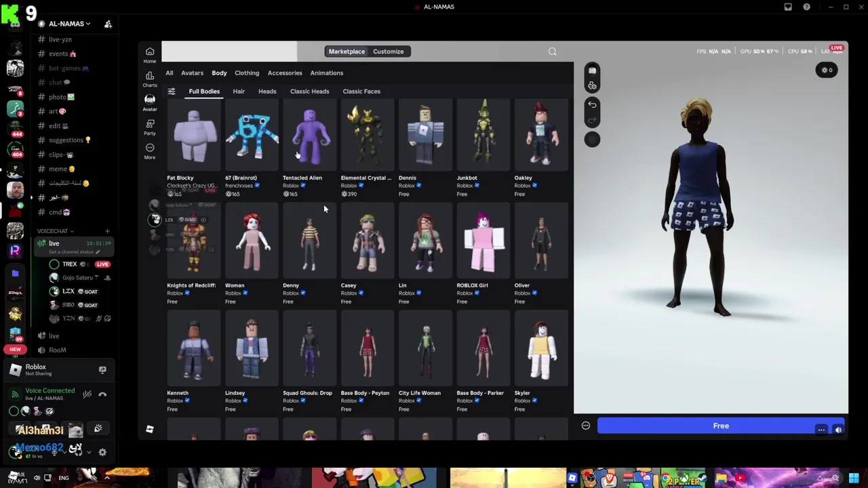
Task: Select 67 (Brainrot) body thumbnail
Action: point(252,136)
